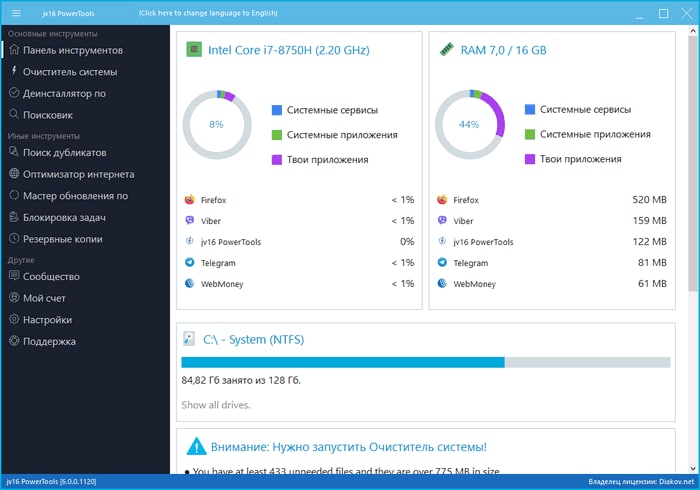Open the C:\ - System (NTFS) heading
700x490 pixels.
(254, 340)
